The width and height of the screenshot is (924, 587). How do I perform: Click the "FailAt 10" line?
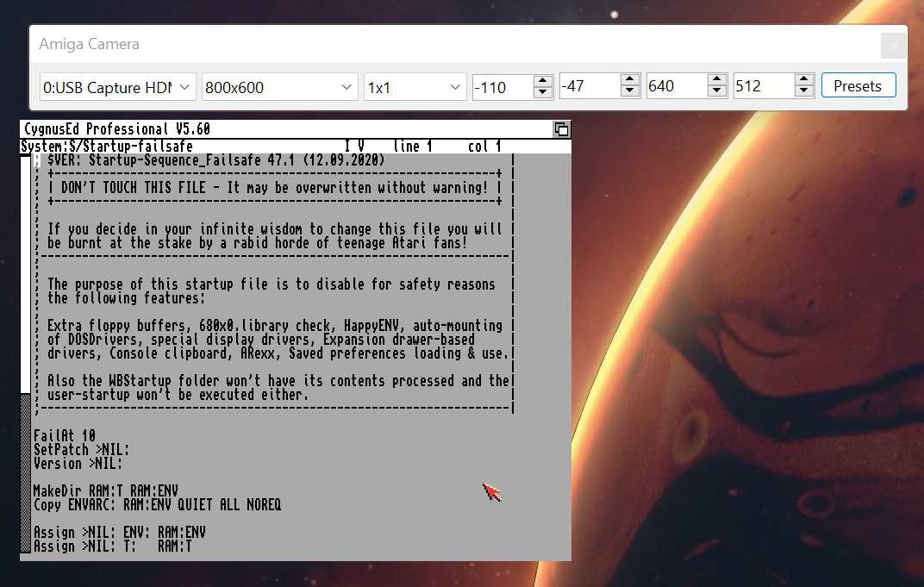[x=65, y=436]
